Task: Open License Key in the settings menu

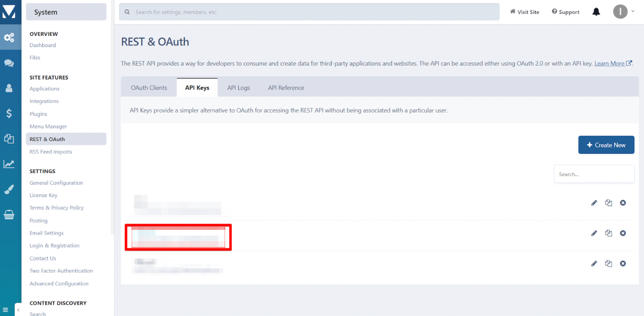Action: [x=43, y=195]
